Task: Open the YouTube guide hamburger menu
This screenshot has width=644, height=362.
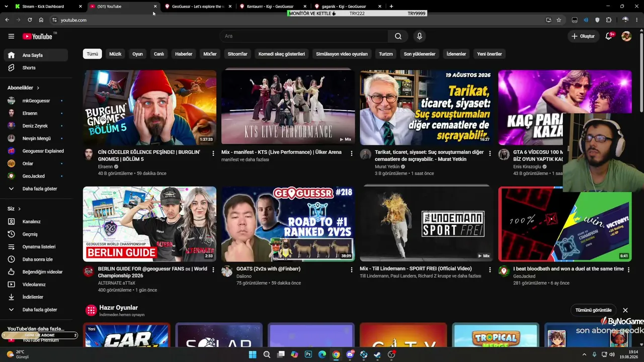Action: (x=11, y=36)
